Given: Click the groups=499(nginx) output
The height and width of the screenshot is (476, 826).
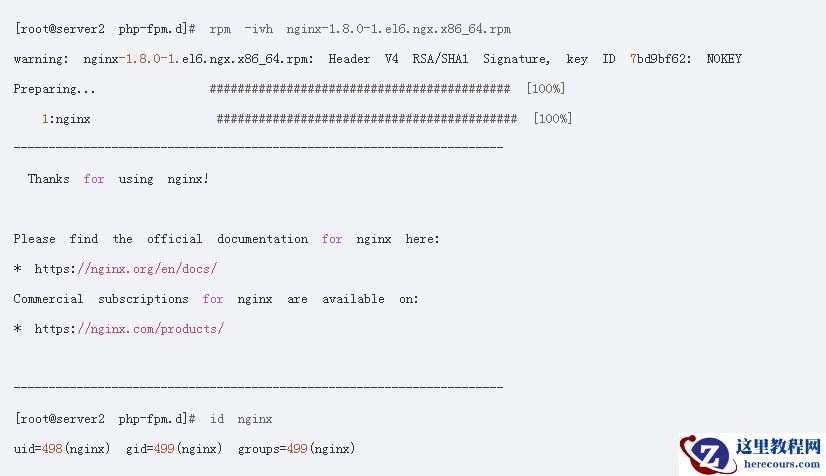Looking at the screenshot, I should [x=296, y=449].
